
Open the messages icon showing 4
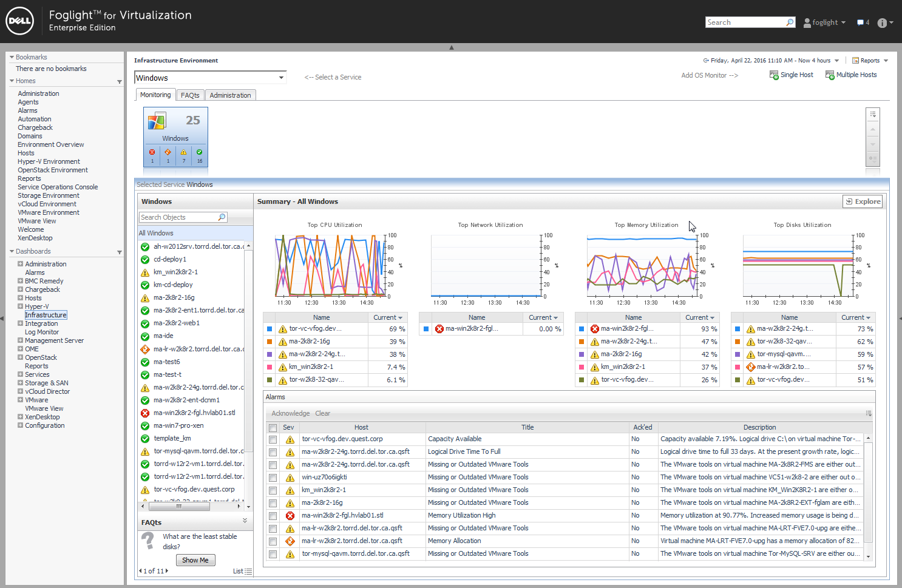pyautogui.click(x=860, y=22)
